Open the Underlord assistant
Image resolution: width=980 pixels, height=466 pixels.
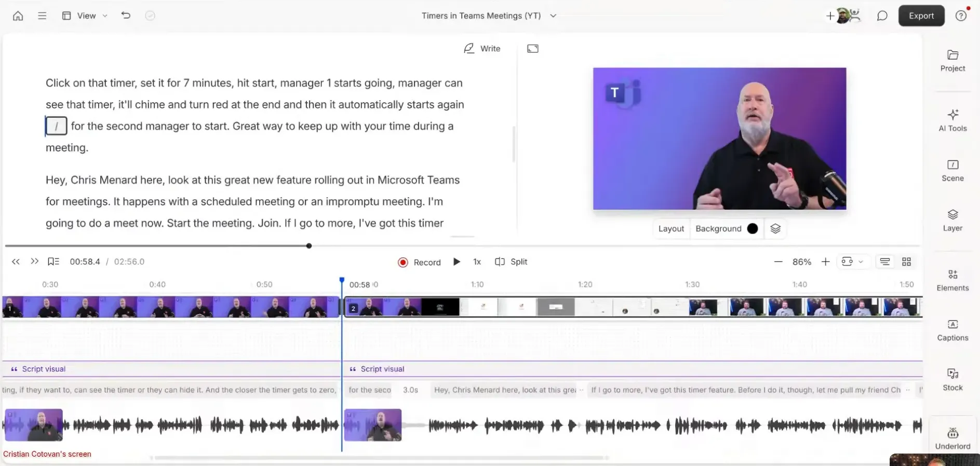pyautogui.click(x=952, y=438)
